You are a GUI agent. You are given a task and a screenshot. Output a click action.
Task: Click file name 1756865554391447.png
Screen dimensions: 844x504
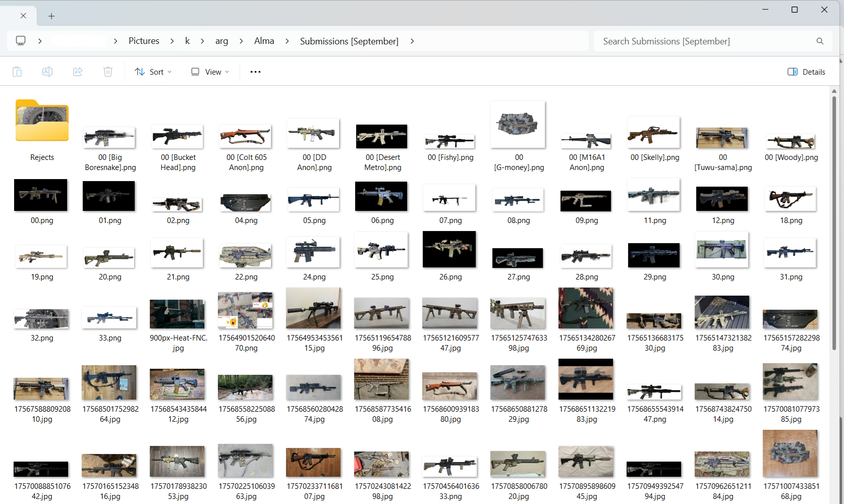(x=654, y=414)
